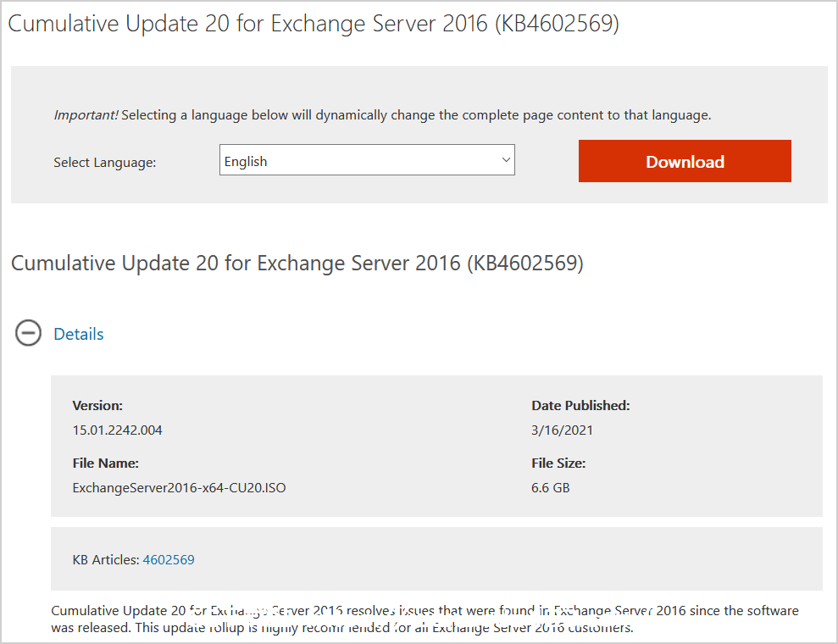The image size is (838, 644).
Task: Click the Version label
Action: coord(97,406)
